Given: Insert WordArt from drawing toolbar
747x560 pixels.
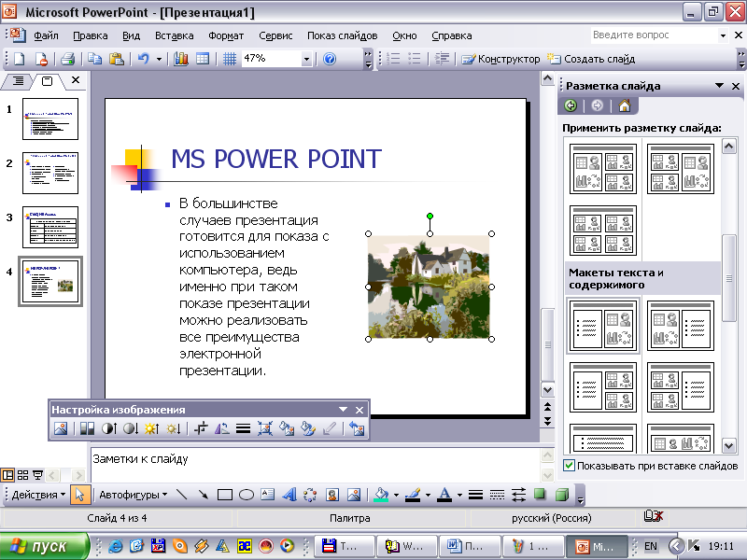Looking at the screenshot, I should (x=289, y=495).
